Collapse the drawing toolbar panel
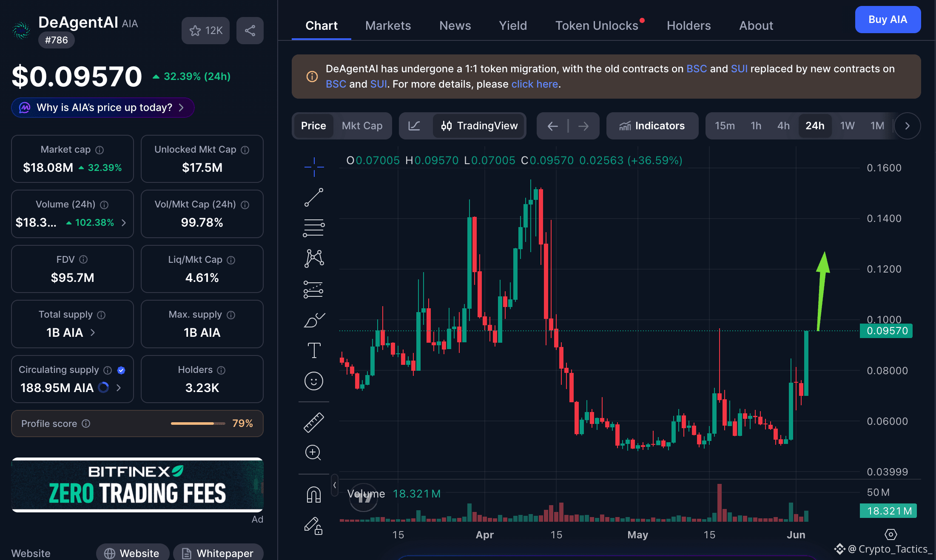936x560 pixels. 335,485
